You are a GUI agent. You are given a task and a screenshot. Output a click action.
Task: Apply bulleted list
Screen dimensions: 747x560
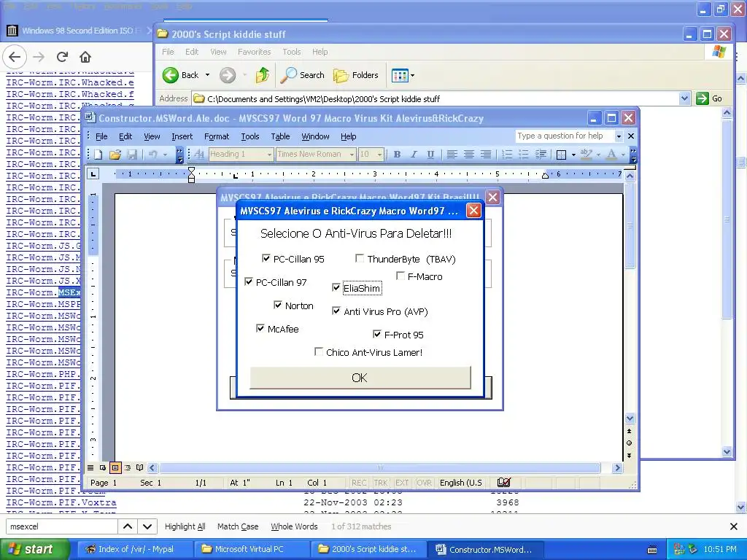click(x=524, y=155)
